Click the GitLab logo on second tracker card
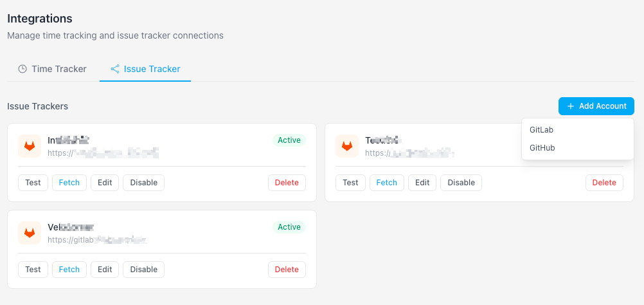Image resolution: width=644 pixels, height=305 pixels. [347, 146]
